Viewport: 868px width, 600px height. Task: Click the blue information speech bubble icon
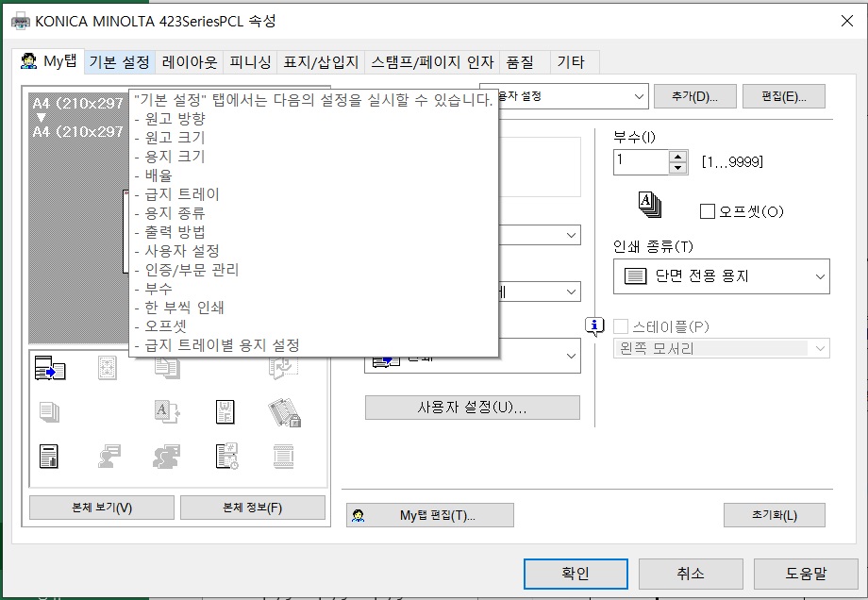(x=594, y=326)
